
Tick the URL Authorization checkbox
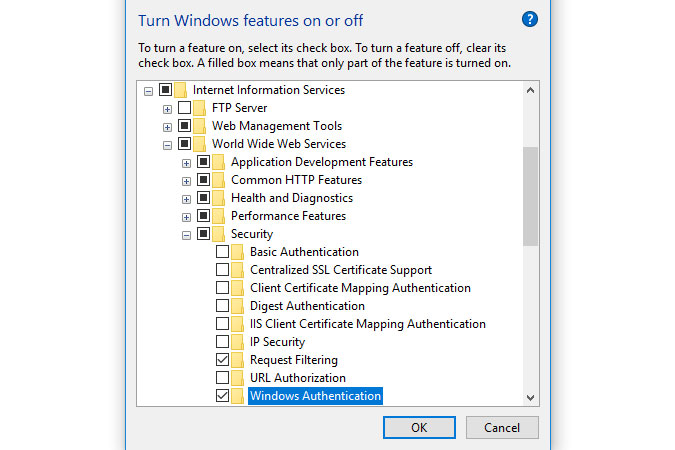[222, 378]
